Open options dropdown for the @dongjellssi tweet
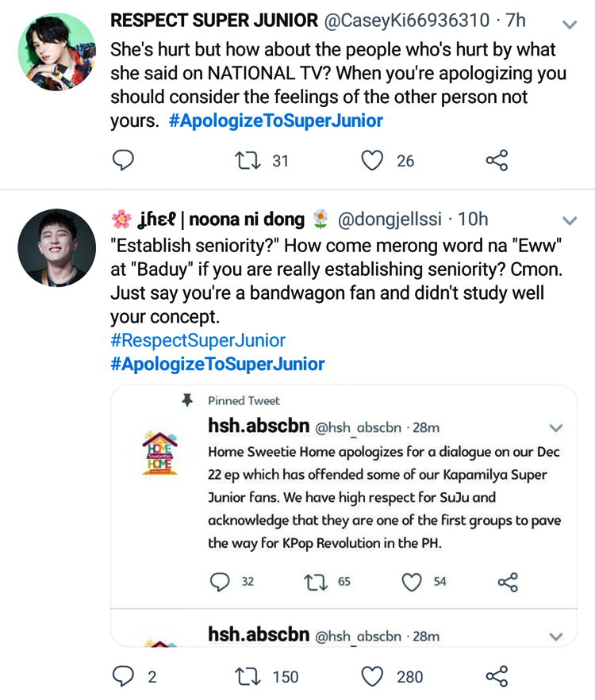This screenshot has height=700, width=595. 569,220
